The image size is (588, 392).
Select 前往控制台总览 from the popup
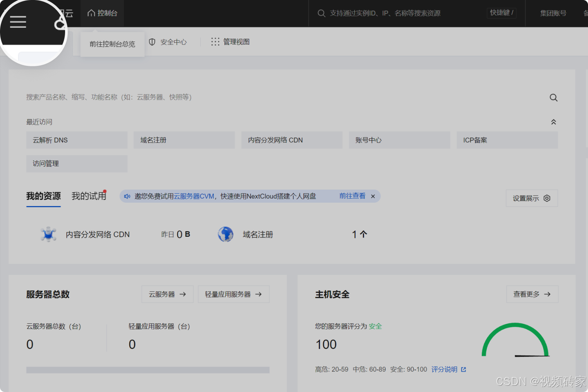coord(113,44)
